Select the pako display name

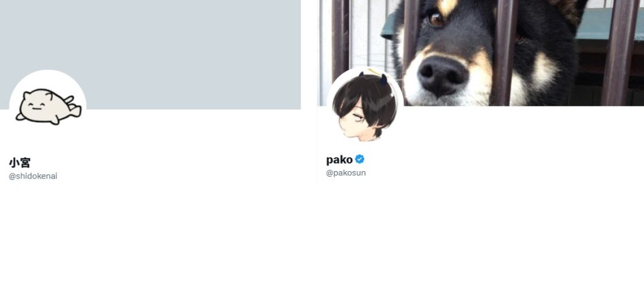pyautogui.click(x=339, y=159)
